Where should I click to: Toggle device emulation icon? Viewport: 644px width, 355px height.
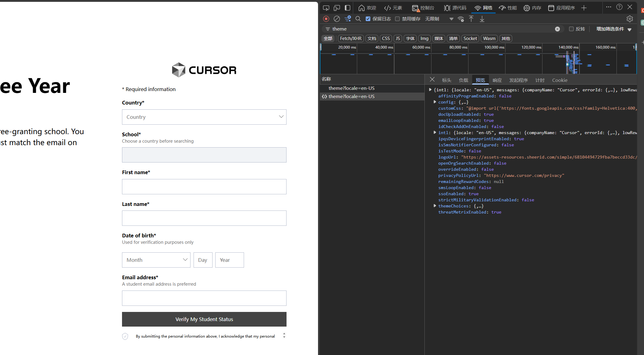[x=337, y=8]
